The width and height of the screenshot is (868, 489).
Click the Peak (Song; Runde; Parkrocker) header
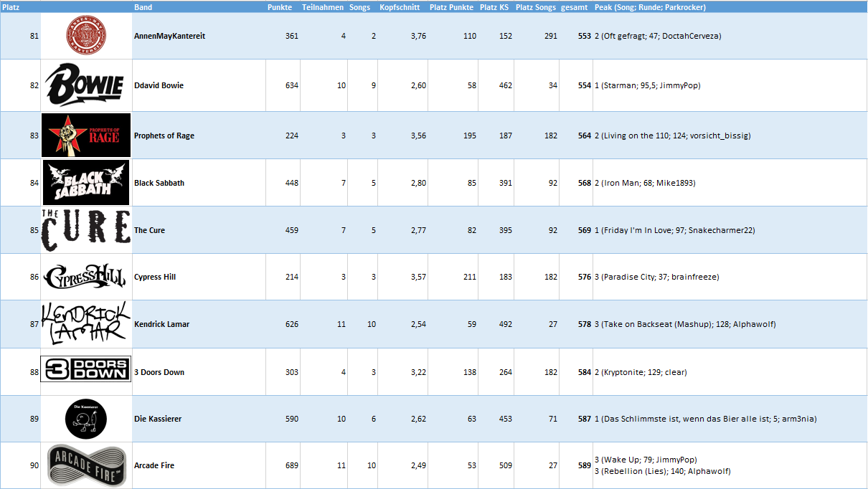[650, 7]
